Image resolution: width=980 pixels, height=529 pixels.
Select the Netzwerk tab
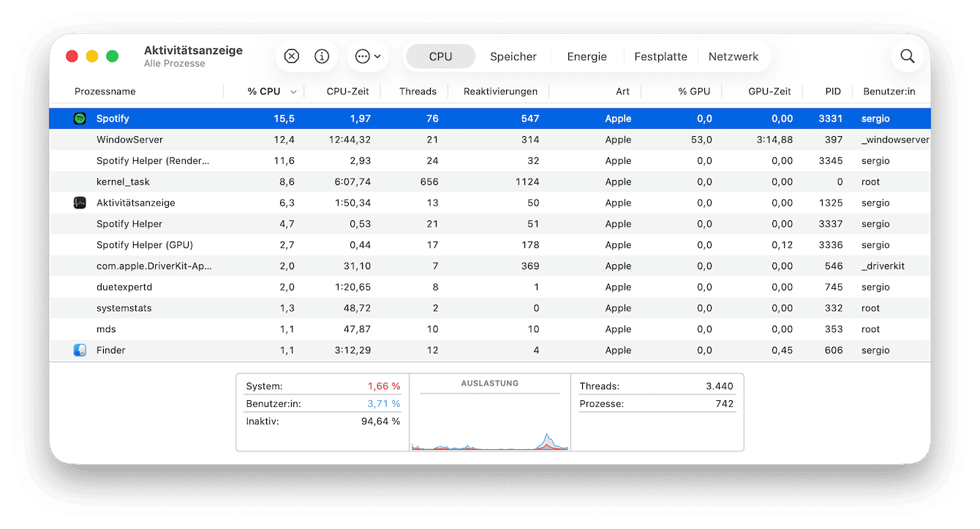point(733,56)
